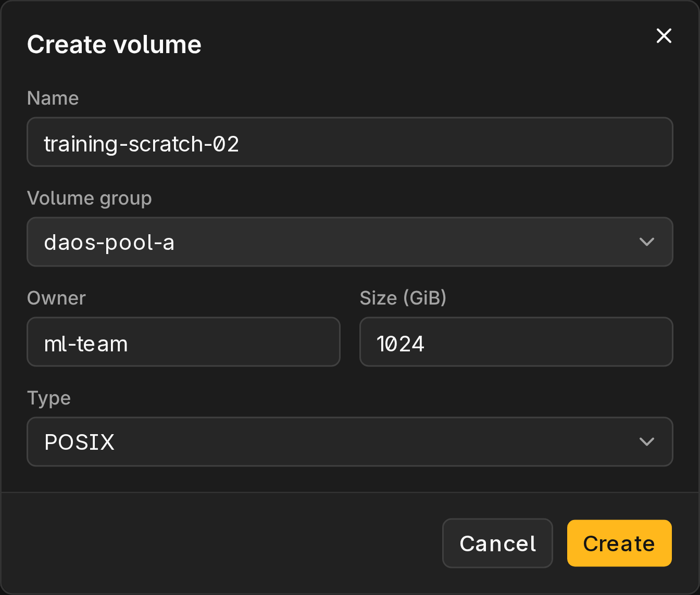Focus the Size (GiB) input

[516, 341]
